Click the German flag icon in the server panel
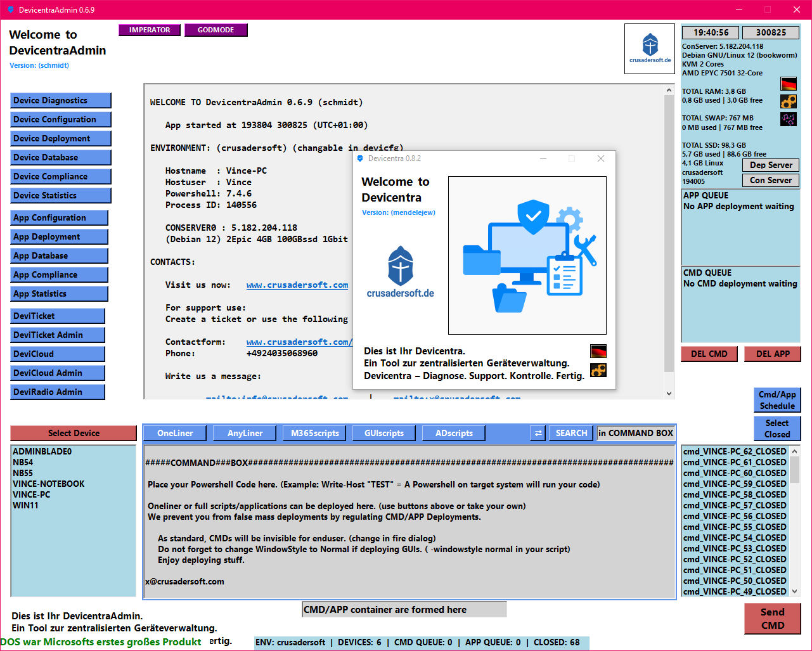This screenshot has height=651, width=812. [788, 84]
